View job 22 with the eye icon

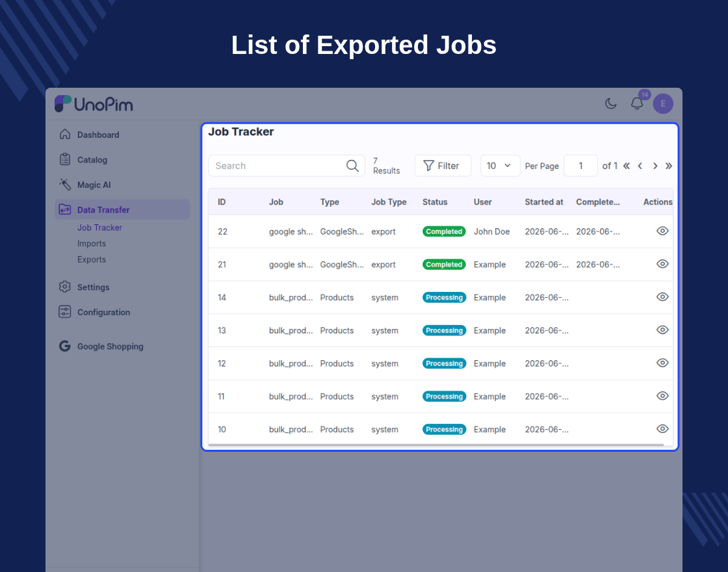coord(662,231)
